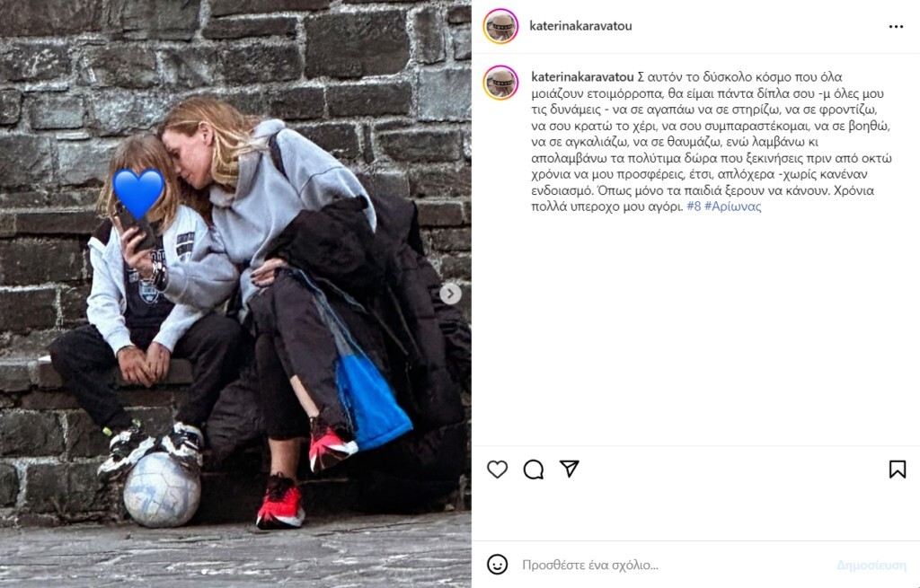Open the #Αρίωνας hashtag link
This screenshot has height=588, width=920.
coord(733,206)
